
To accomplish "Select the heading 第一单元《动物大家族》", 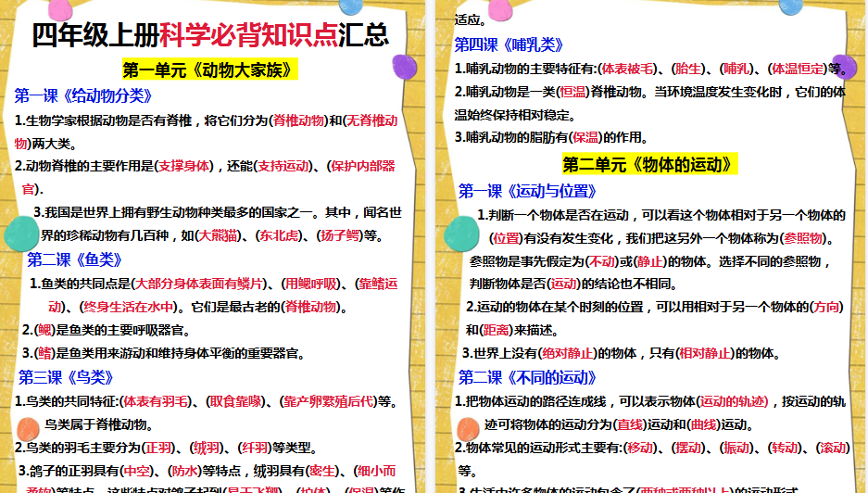I will [x=209, y=70].
